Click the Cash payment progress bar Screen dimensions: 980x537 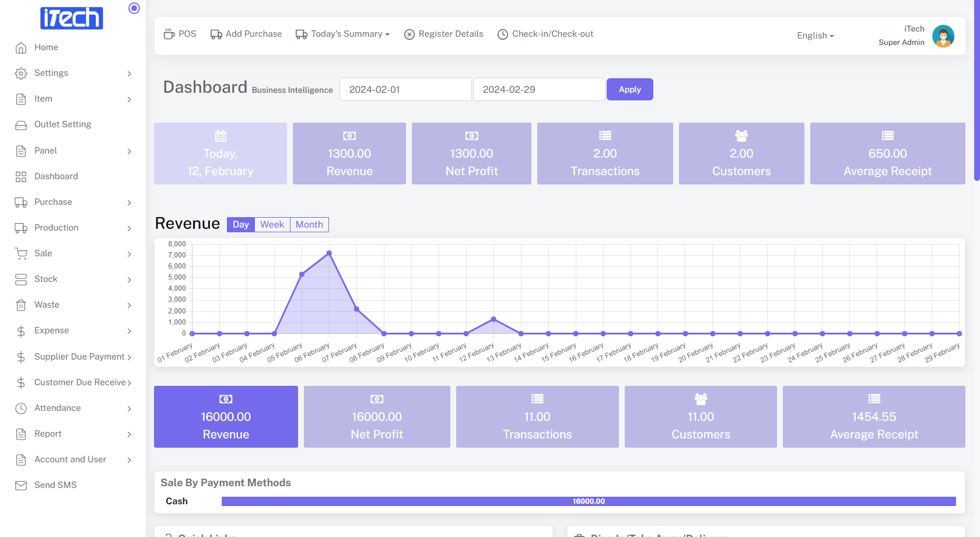[588, 501]
